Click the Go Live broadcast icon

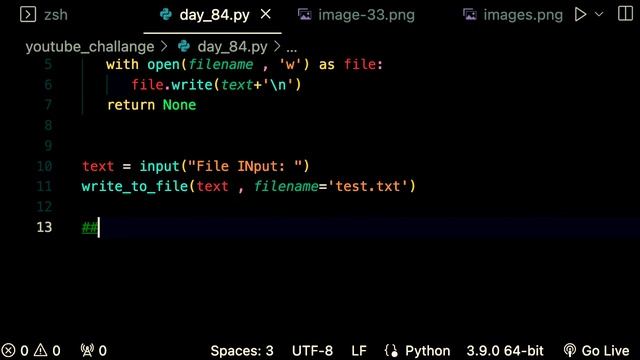point(569,351)
